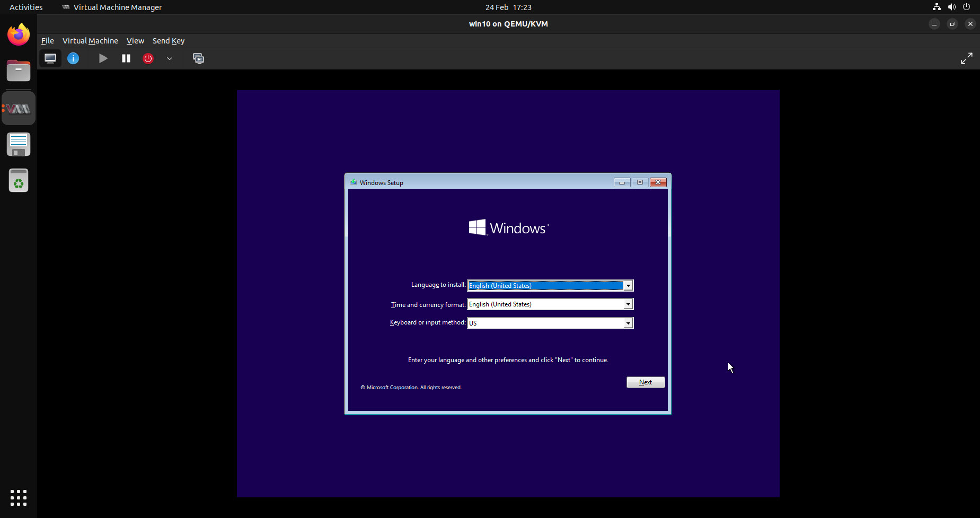Screen dimensions: 980x518
Task: Open Activities in the top bar
Action: point(26,7)
